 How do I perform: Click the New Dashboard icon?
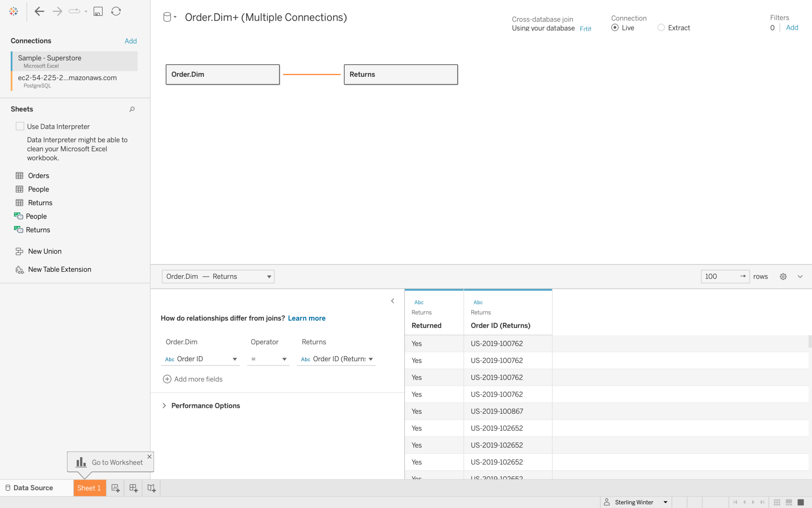tap(134, 488)
